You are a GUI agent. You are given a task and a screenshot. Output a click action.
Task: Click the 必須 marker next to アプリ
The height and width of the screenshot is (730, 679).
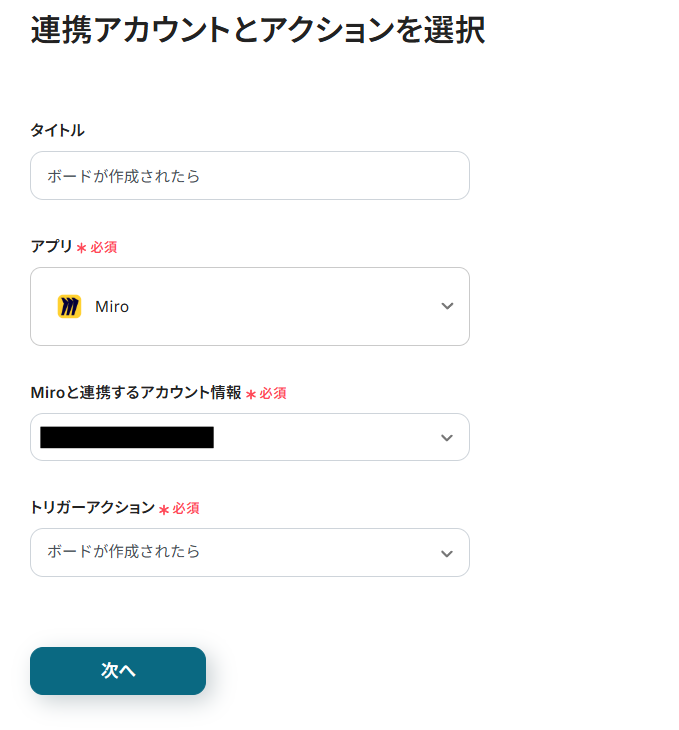104,247
